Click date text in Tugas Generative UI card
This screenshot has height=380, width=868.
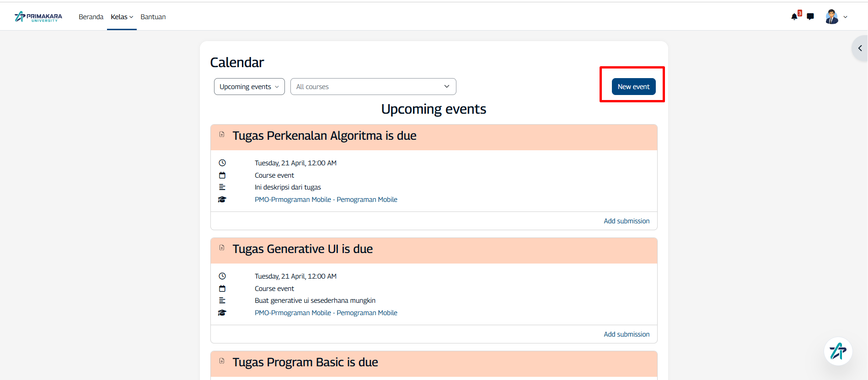coord(295,276)
